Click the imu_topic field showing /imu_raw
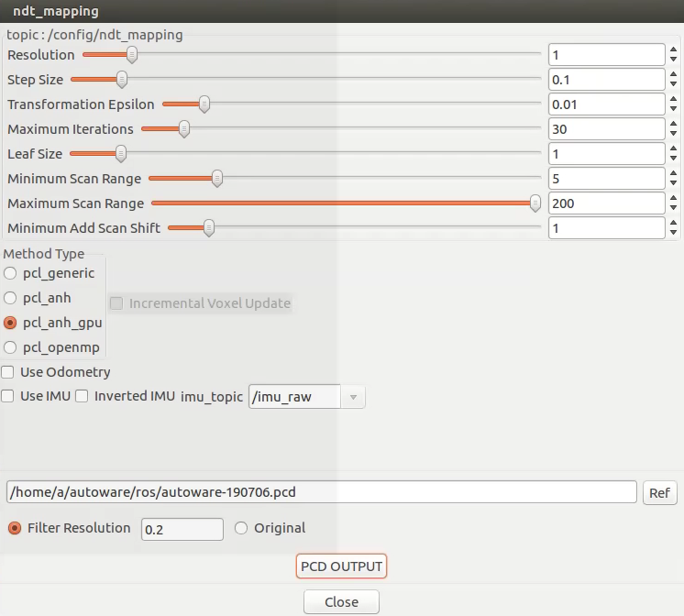The width and height of the screenshot is (684, 616). pyautogui.click(x=294, y=397)
